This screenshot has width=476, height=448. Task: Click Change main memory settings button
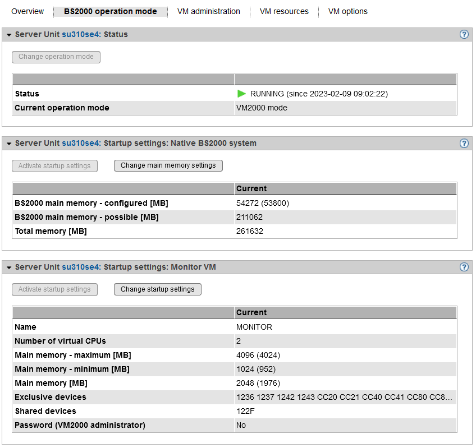click(x=168, y=165)
